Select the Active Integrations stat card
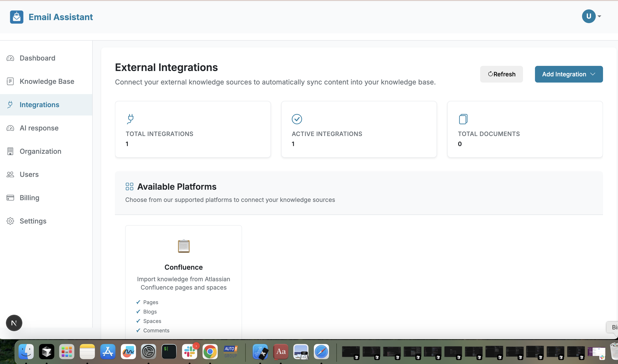Screen dimensions: 618x364 (x=359, y=129)
